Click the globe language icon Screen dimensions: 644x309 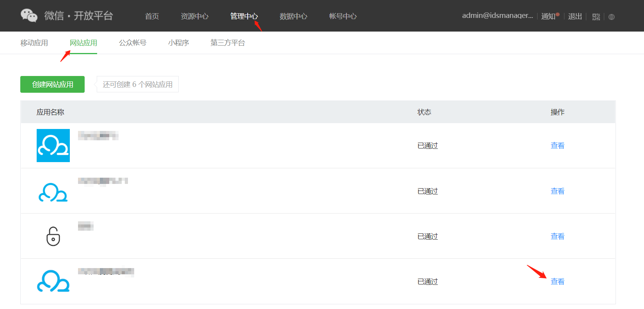611,17
